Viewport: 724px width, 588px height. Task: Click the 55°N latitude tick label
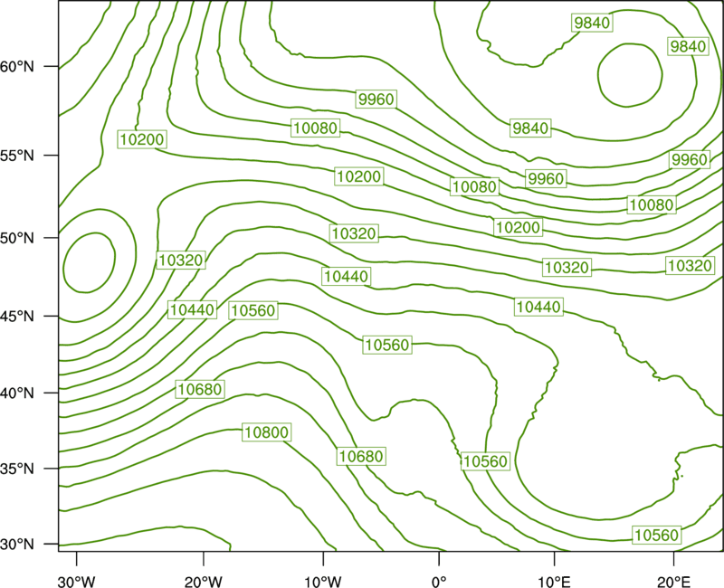point(17,156)
